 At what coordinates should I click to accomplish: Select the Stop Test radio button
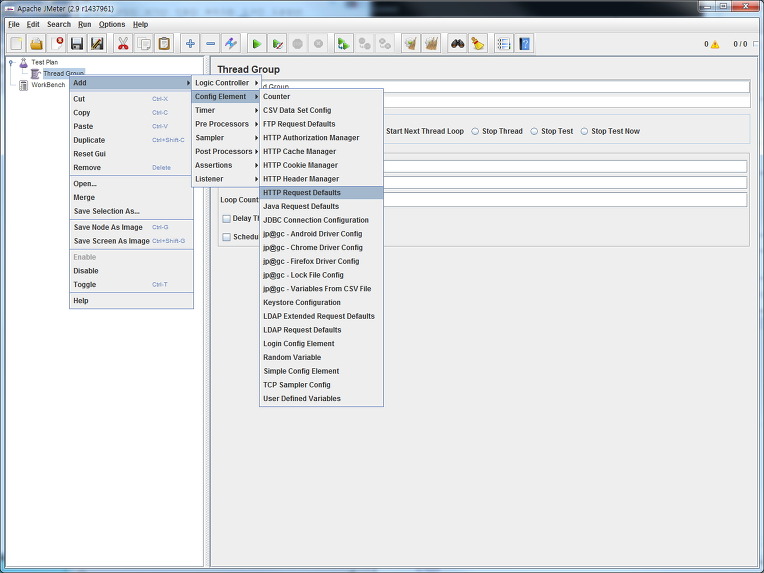534,132
